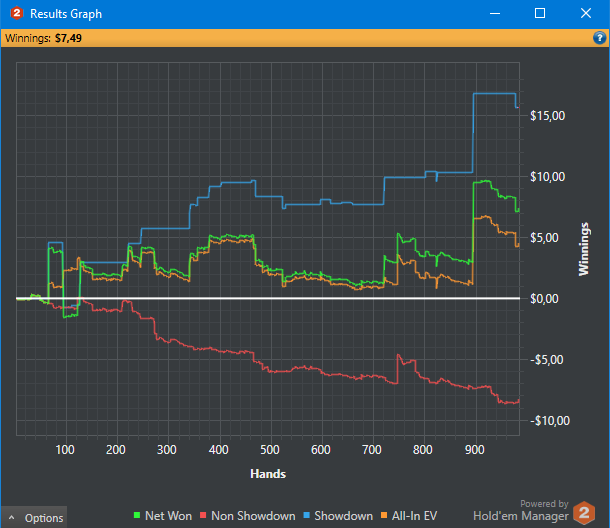Click the 500 hands axis label

(270, 450)
